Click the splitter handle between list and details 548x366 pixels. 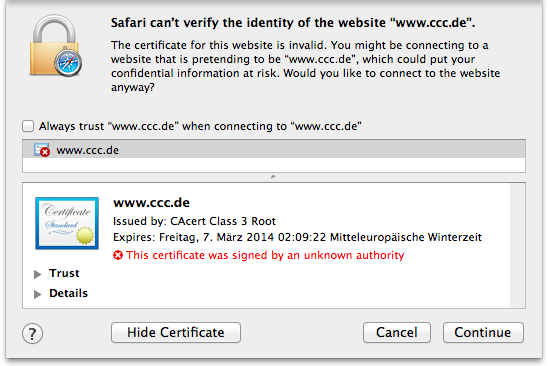tap(273, 177)
